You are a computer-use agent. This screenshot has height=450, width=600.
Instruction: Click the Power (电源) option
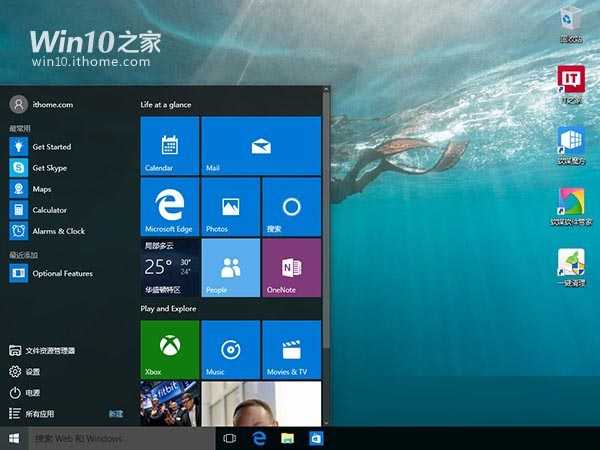coord(24,393)
